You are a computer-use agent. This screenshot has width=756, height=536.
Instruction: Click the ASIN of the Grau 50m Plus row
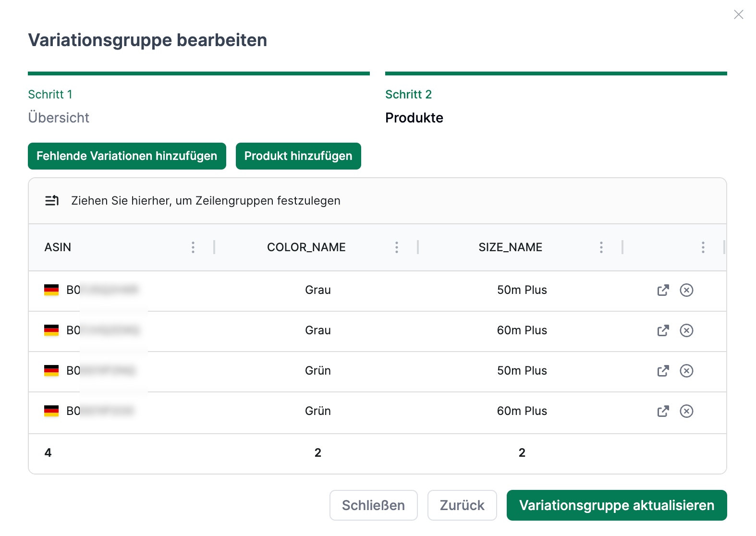coord(102,290)
